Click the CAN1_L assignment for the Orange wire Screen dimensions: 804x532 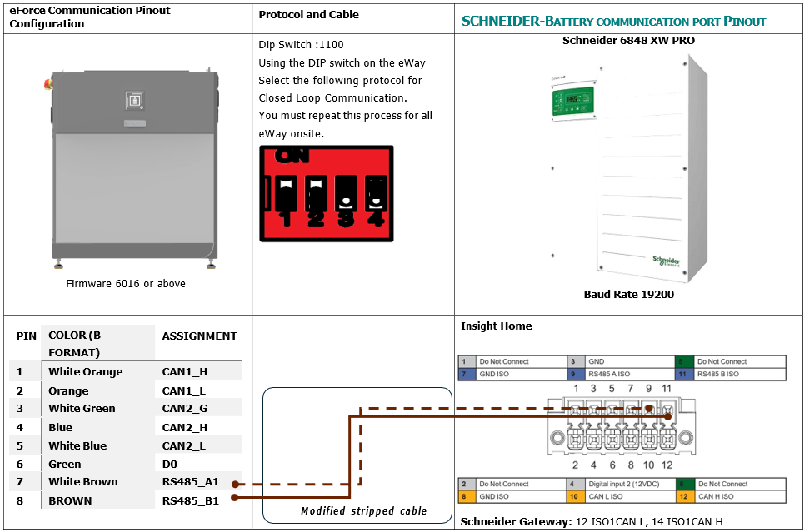tap(183, 391)
